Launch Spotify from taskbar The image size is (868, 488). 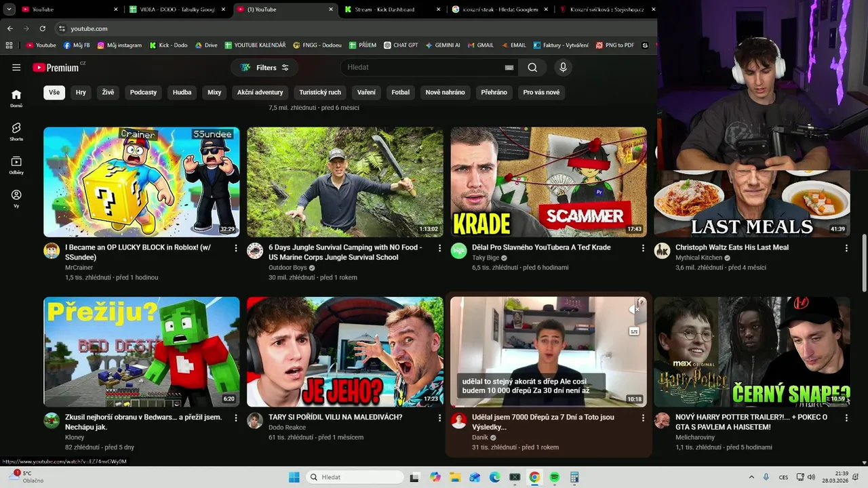point(554,477)
